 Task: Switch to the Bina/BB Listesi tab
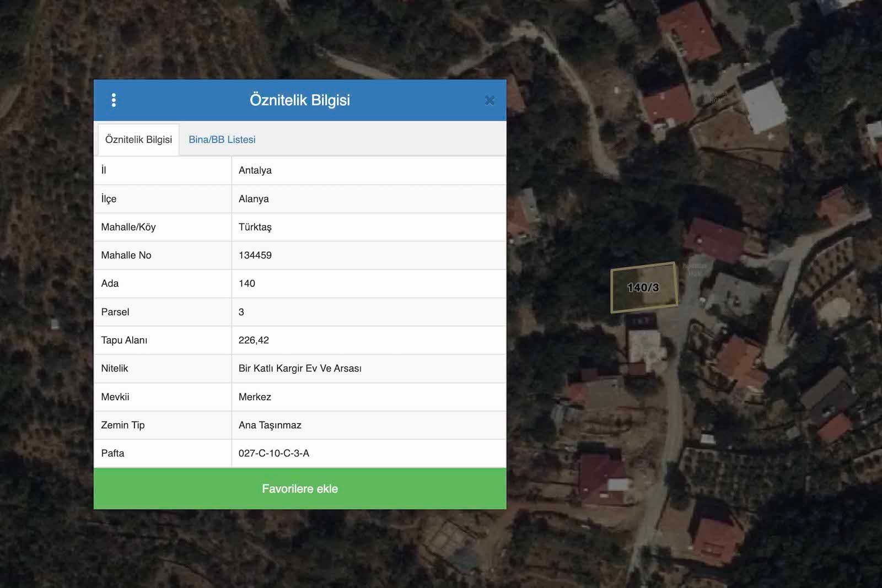click(222, 139)
